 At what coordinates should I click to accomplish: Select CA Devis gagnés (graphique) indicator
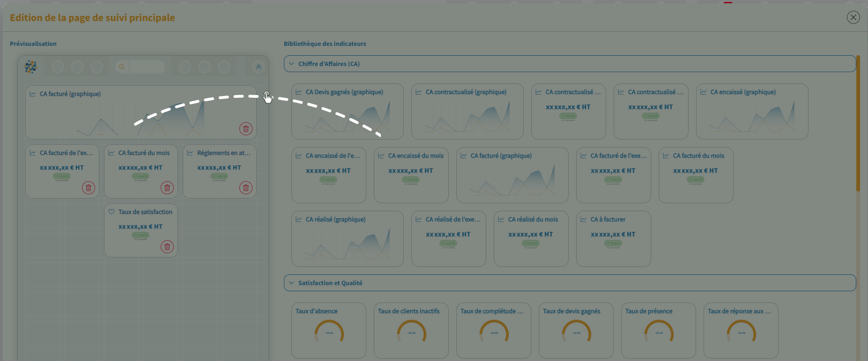tap(347, 111)
